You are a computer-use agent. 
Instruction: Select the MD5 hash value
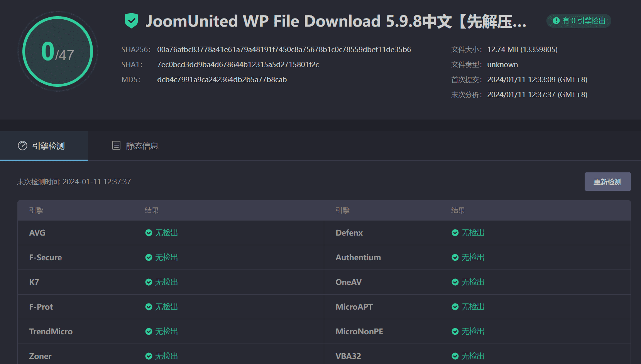pyautogui.click(x=222, y=80)
